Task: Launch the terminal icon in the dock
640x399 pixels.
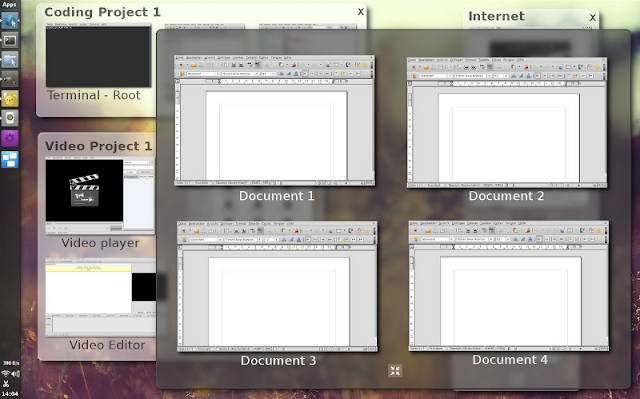Action: (10, 40)
